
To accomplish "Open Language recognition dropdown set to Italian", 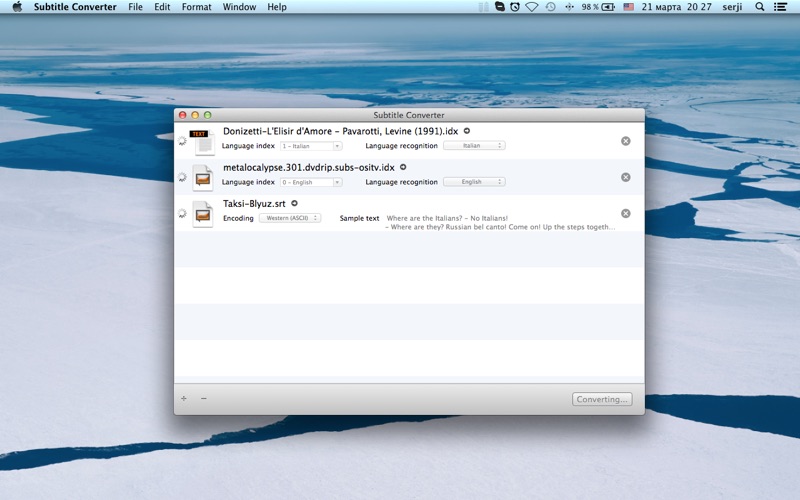I will [474, 146].
